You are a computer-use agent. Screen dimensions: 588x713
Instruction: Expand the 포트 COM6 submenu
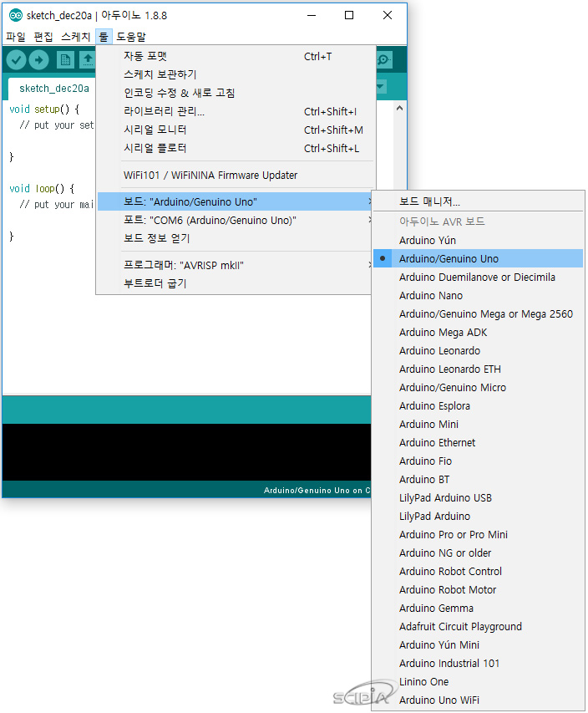pos(236,220)
